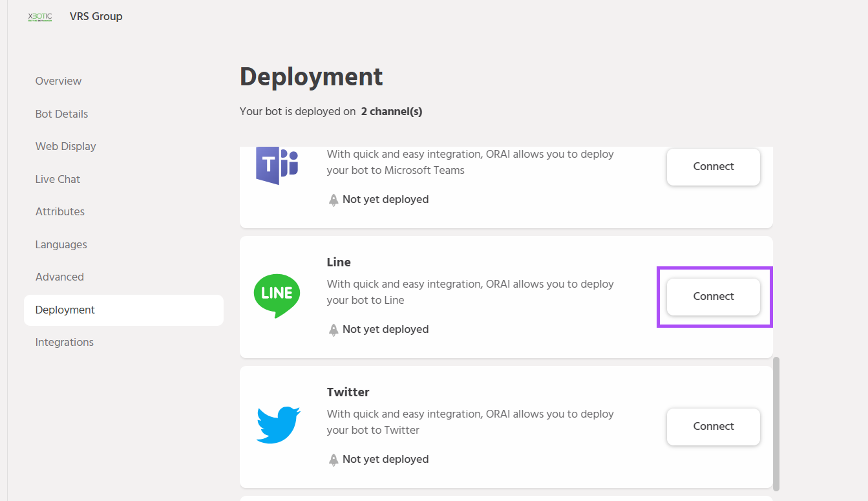Connect the bot to Microsoft Teams
This screenshot has width=868, height=501.
(x=713, y=167)
